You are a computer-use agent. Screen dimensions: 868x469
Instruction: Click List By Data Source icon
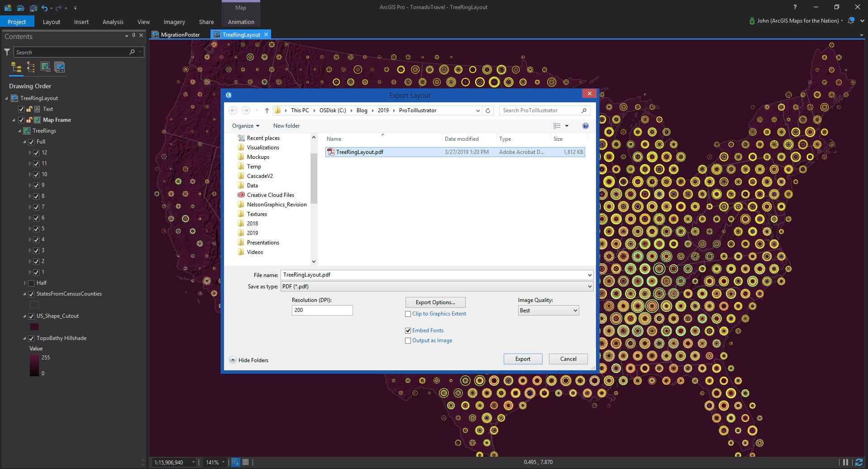[x=31, y=67]
